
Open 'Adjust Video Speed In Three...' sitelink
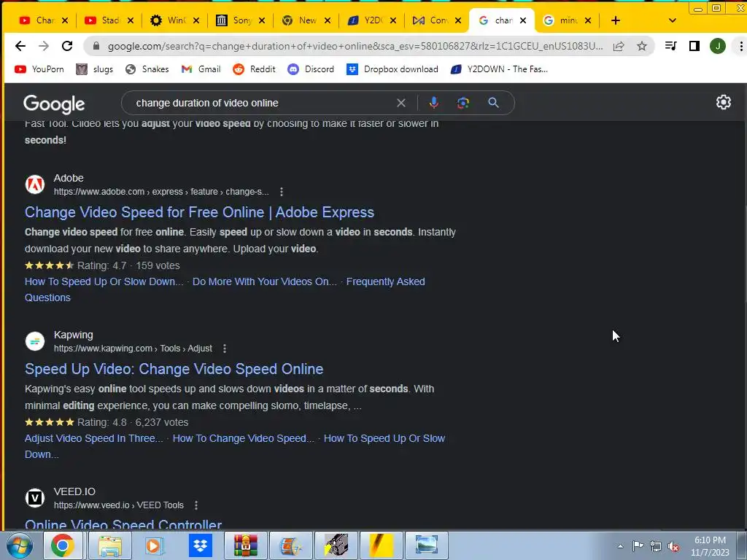pyautogui.click(x=94, y=438)
